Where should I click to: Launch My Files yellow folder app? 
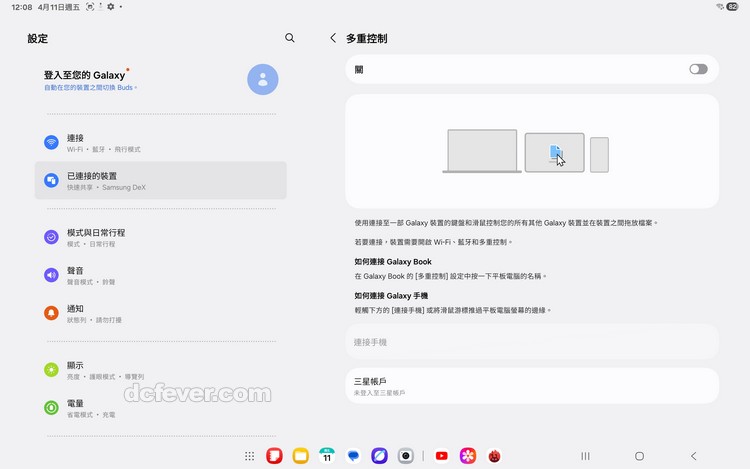tap(300, 456)
